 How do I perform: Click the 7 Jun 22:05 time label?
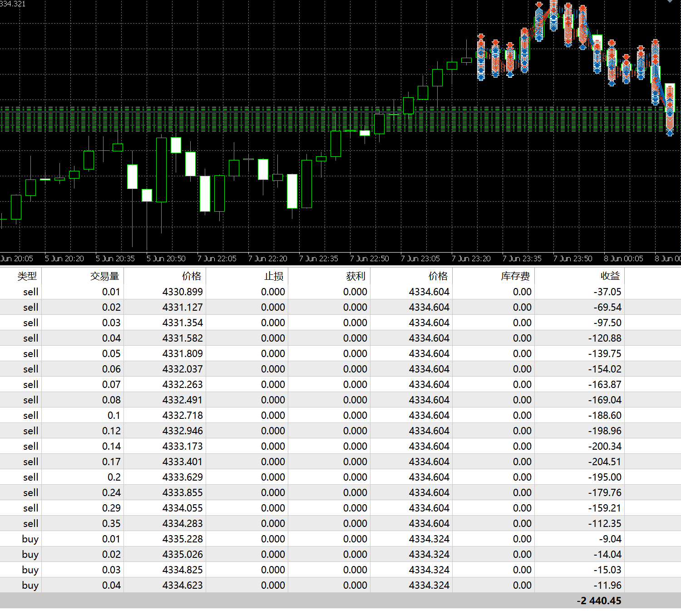pos(217,258)
